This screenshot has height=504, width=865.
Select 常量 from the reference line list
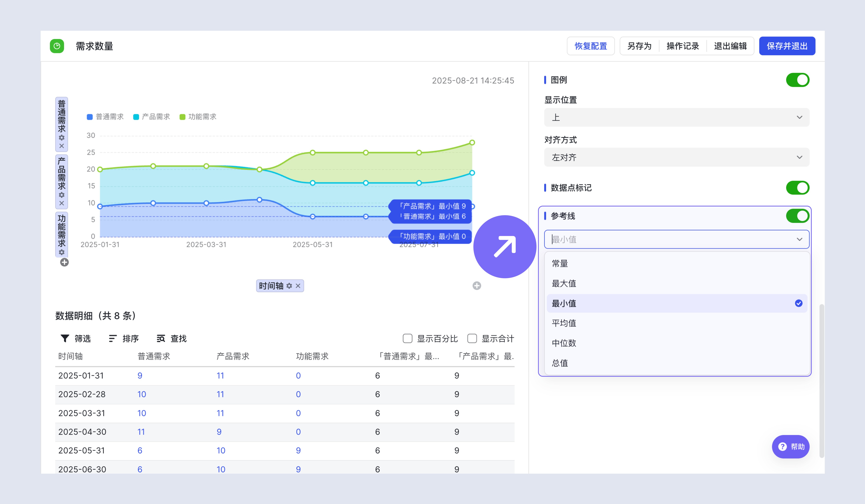coord(676,263)
